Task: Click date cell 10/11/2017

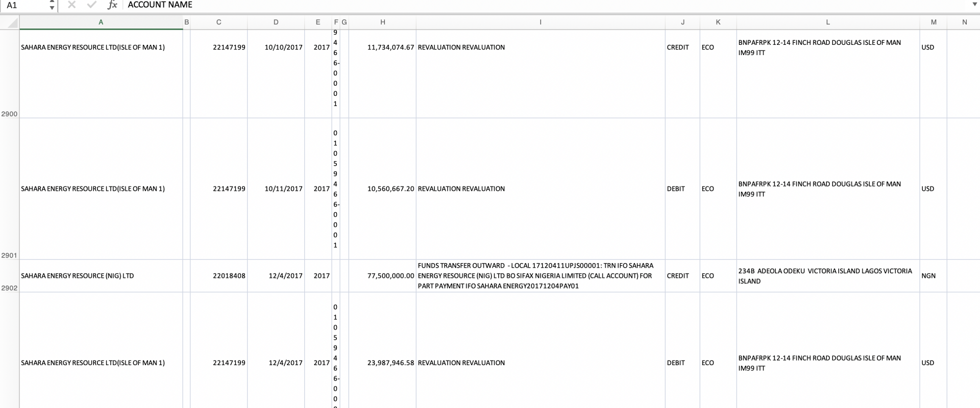Action: 276,189
